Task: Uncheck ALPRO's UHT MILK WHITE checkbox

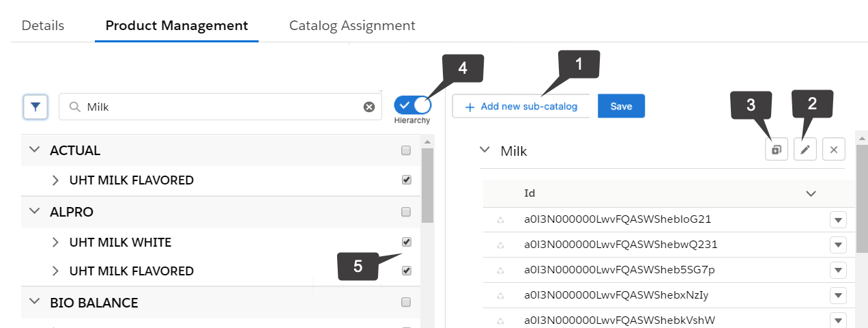Action: 407,242
